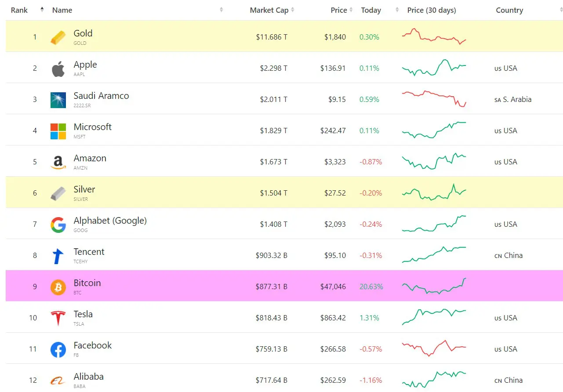563x392 pixels.
Task: Open the Bitcoin name link
Action: coord(87,283)
